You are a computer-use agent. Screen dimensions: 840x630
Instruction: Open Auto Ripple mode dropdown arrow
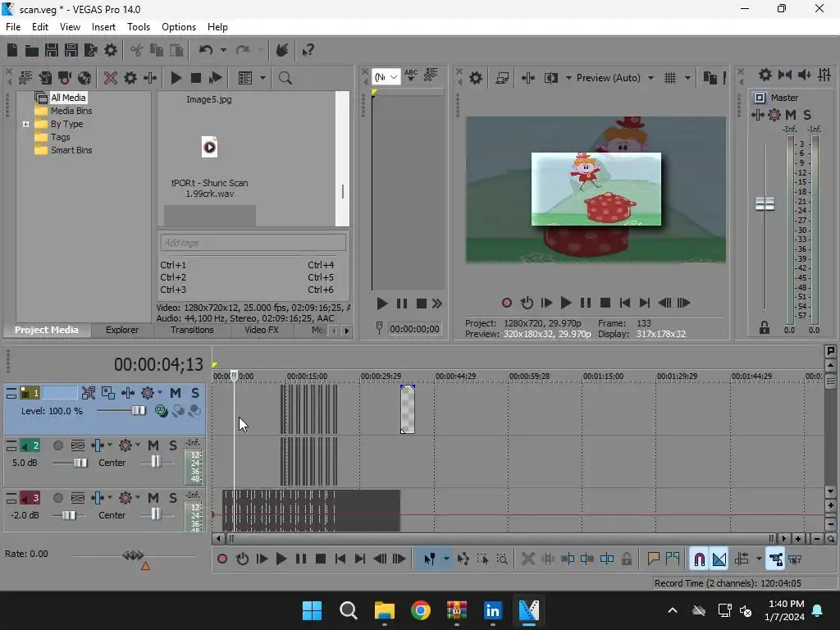coord(759,559)
